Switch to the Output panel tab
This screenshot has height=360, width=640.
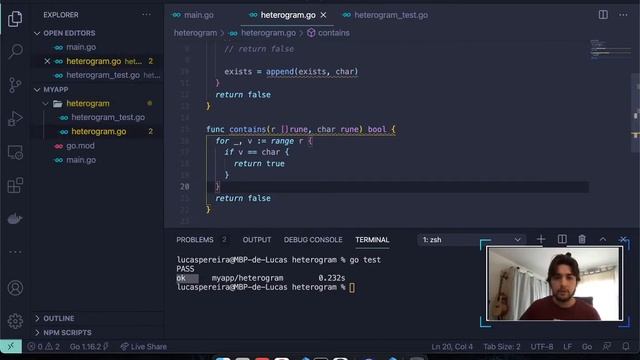(x=257, y=240)
